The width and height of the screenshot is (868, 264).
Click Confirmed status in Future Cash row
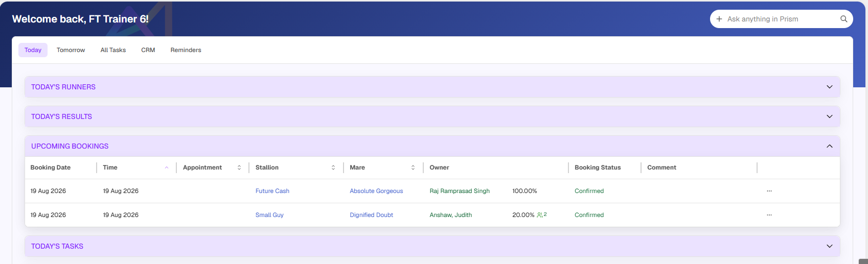click(x=589, y=191)
